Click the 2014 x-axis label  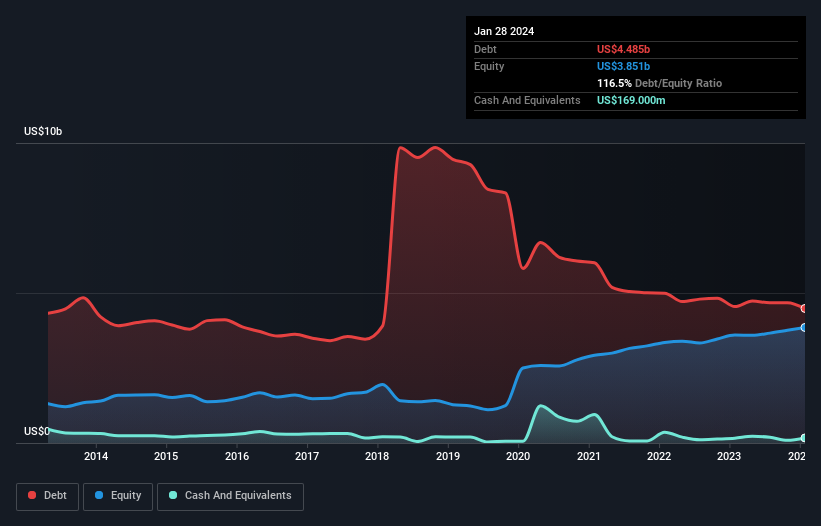[x=96, y=456]
